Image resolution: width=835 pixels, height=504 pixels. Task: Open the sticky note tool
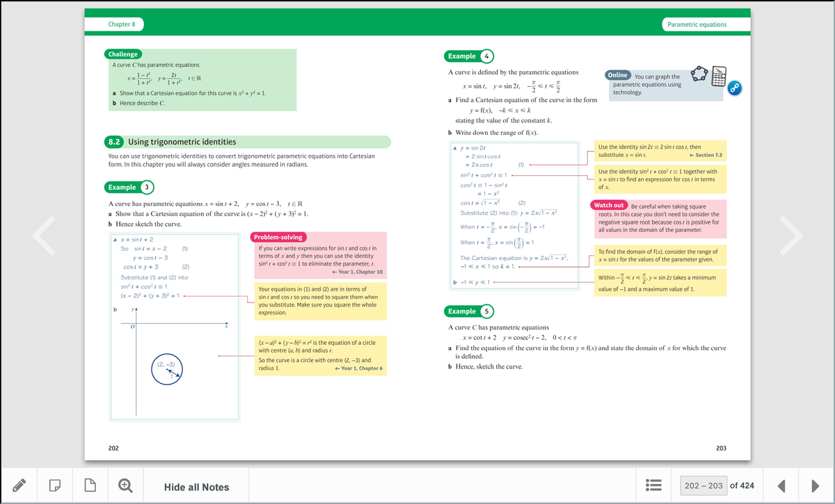pyautogui.click(x=56, y=485)
